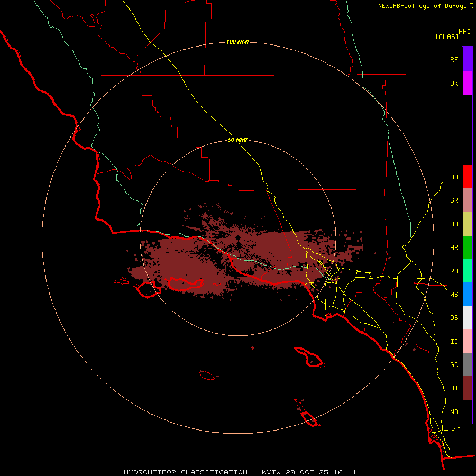Click the HA legend label
The height and width of the screenshot is (476, 476).
coord(454,177)
